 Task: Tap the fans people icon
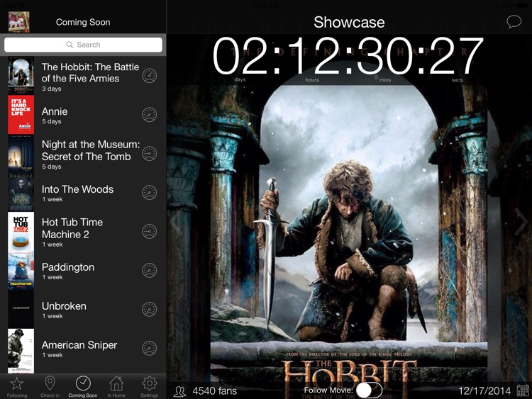(179, 391)
